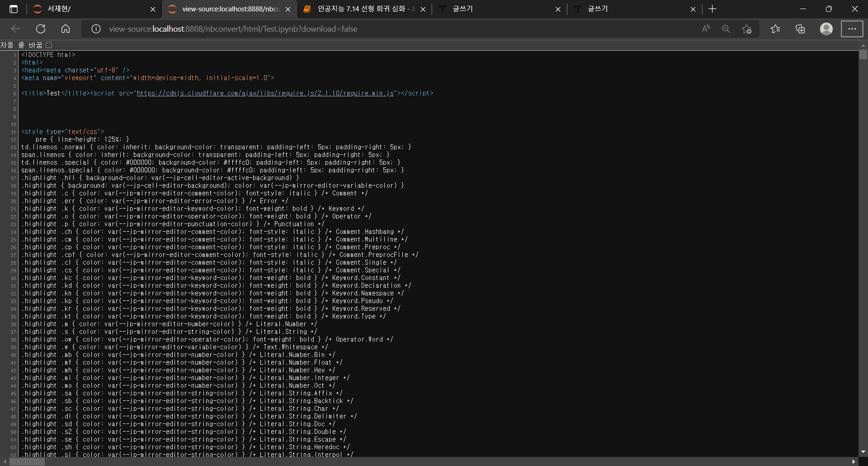Viewport: 868px width, 466px height.
Task: Click the 'pre { line-height: 125%; }' line
Action: point(83,139)
